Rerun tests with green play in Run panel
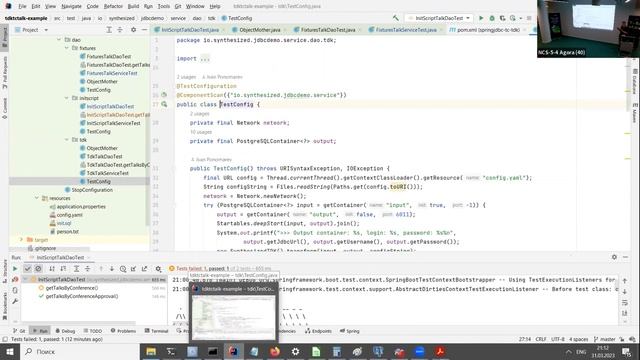Screen dimensions: 640x360 [x=15, y=269]
